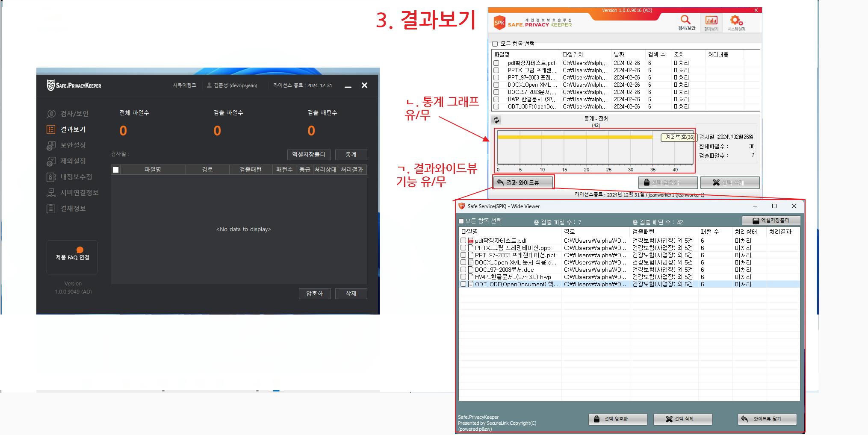Click the 선택 삭제 button in old version window

coord(730,182)
